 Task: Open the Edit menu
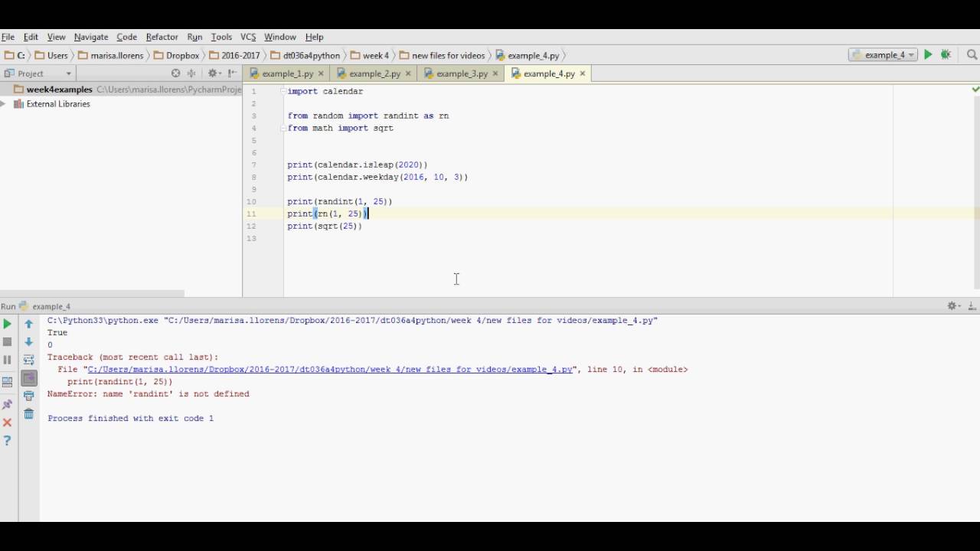31,37
